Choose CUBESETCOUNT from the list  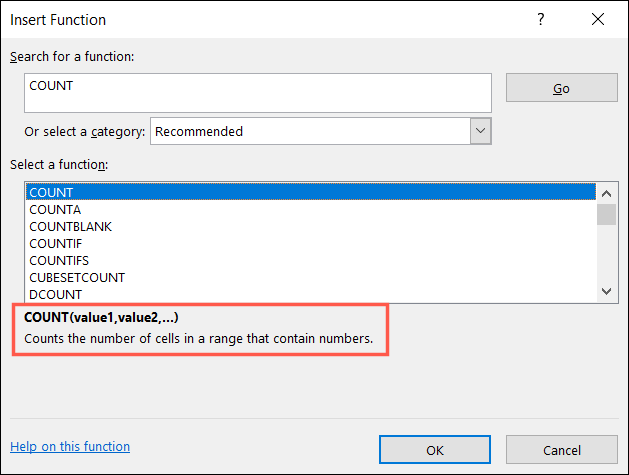click(77, 277)
